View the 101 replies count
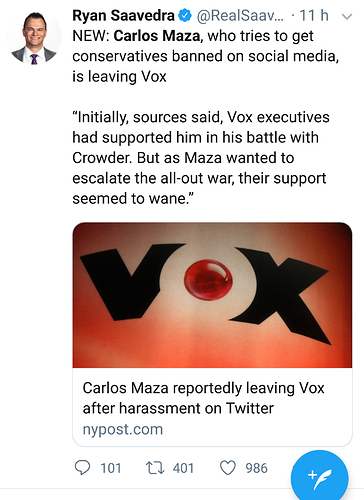This screenshot has height=500, width=364. tap(111, 468)
